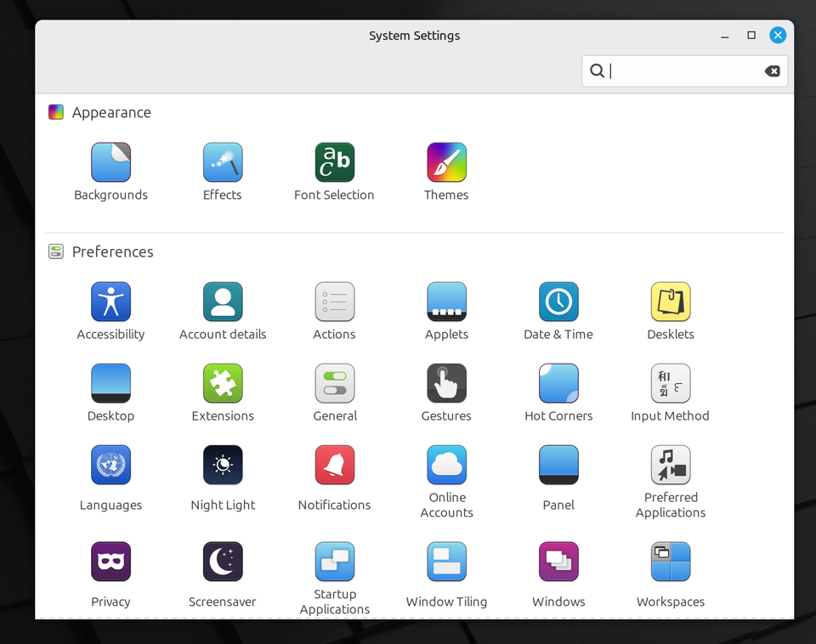Launch Font Selection settings
Screen dimensions: 816x644
(x=334, y=162)
